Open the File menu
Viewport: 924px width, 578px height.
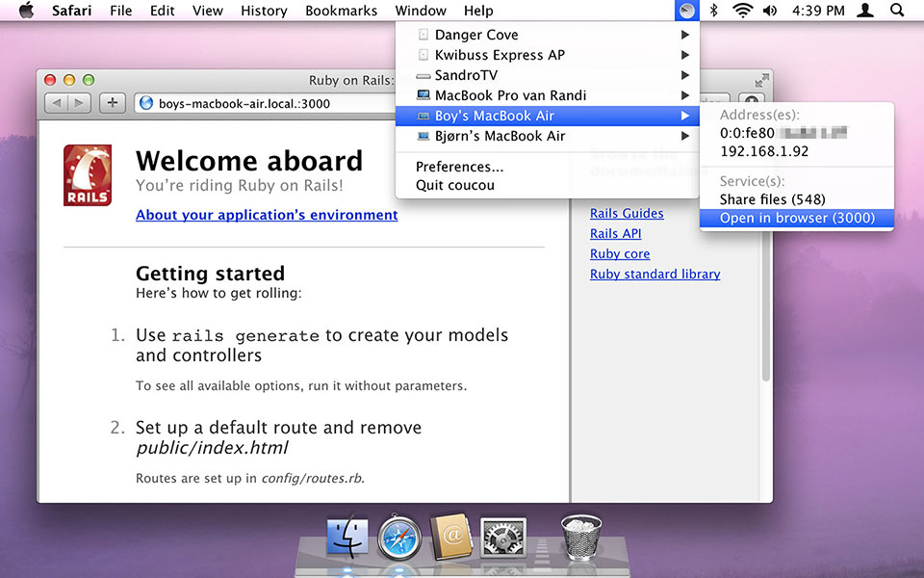pos(121,11)
